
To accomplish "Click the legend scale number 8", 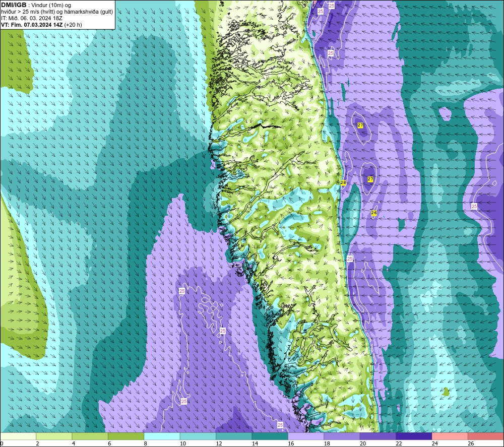I will coord(146,443).
